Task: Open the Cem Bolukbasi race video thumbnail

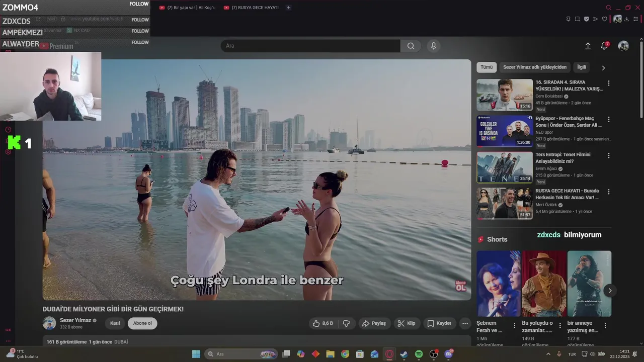Action: 505,95
